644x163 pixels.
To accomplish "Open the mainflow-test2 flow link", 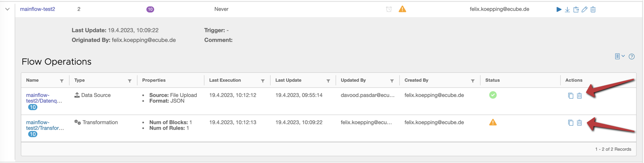I will (x=37, y=9).
